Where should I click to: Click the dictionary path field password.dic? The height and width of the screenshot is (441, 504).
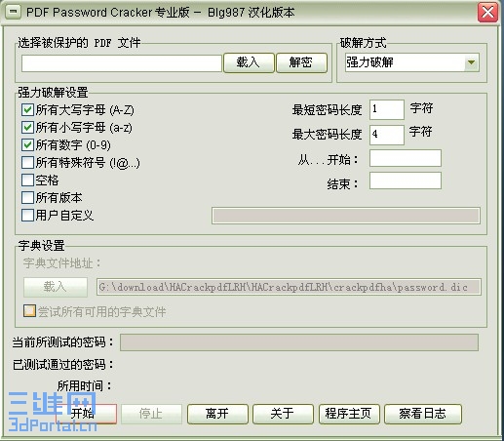pyautogui.click(x=289, y=287)
